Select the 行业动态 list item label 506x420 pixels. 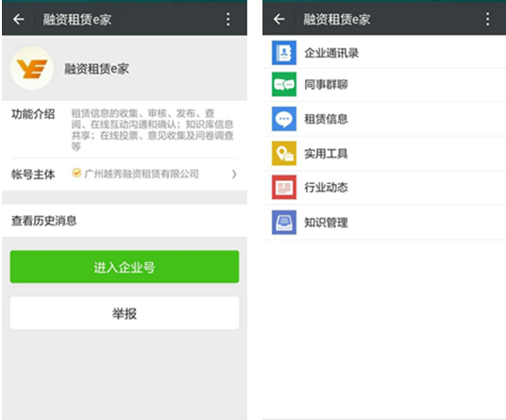[x=327, y=187]
